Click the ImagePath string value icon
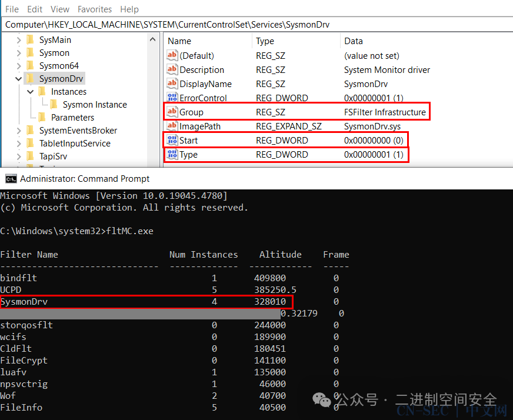The height and width of the screenshot is (420, 513). [172, 126]
